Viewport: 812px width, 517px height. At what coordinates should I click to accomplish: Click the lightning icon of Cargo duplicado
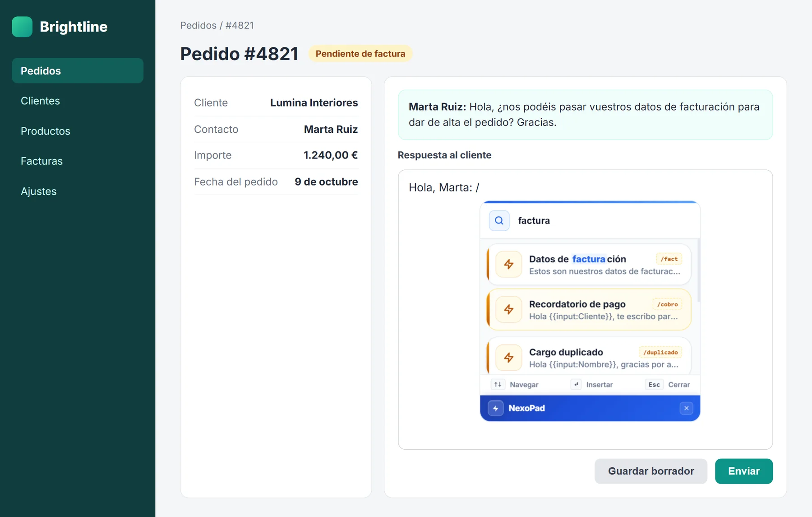pos(508,358)
